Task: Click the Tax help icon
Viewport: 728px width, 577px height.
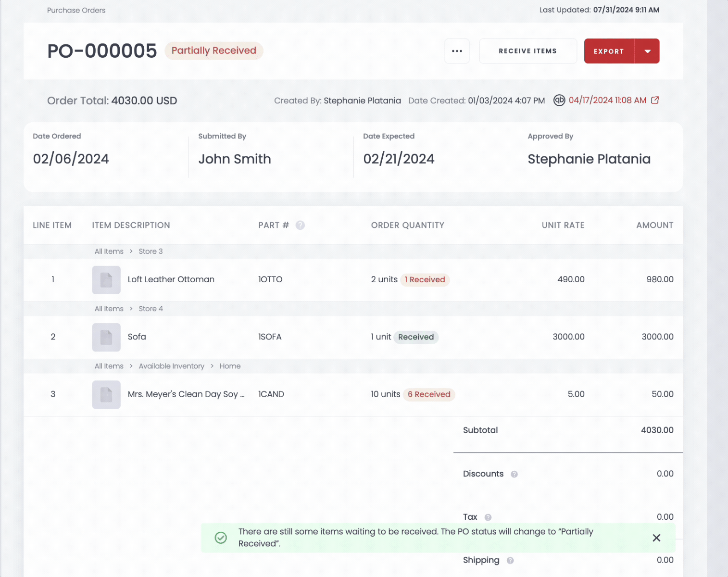Action: coord(488,517)
